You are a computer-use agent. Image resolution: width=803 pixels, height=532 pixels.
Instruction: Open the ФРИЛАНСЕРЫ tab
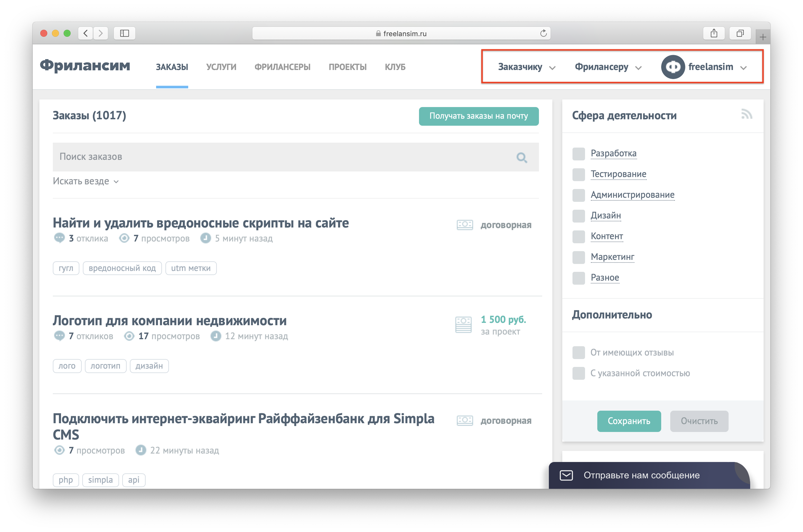tap(282, 67)
